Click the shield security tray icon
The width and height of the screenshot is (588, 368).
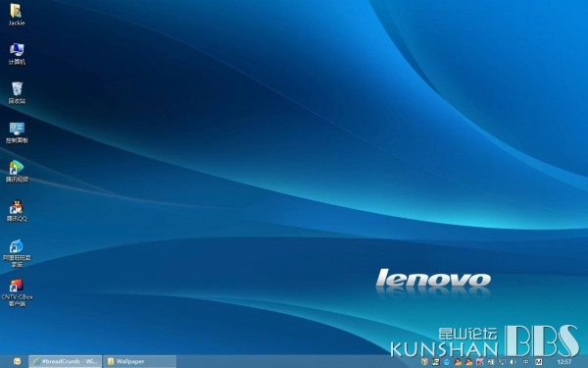[x=424, y=362]
